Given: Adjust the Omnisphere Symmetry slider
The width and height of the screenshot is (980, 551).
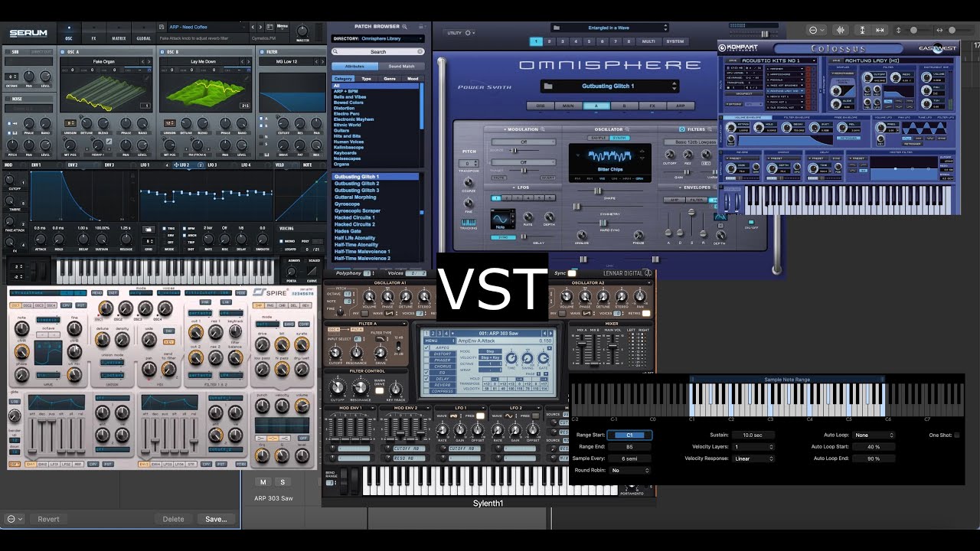Looking at the screenshot, I should tap(577, 206).
